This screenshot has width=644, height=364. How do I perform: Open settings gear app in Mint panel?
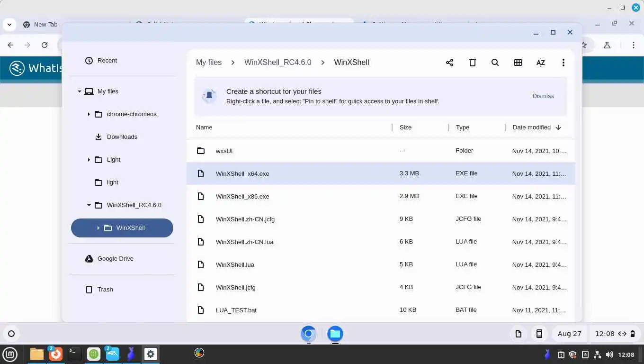pyautogui.click(x=151, y=354)
